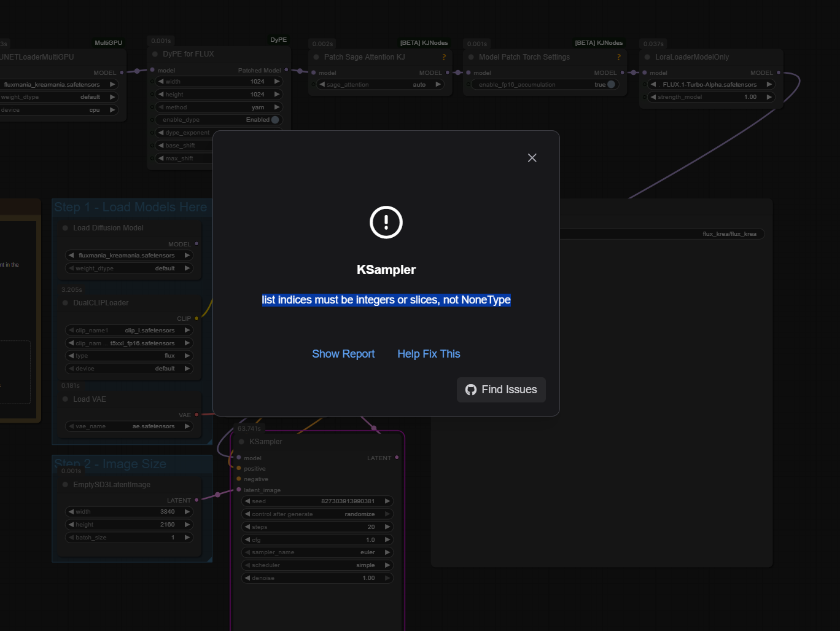Click the KSampler steps value field

tap(317, 527)
